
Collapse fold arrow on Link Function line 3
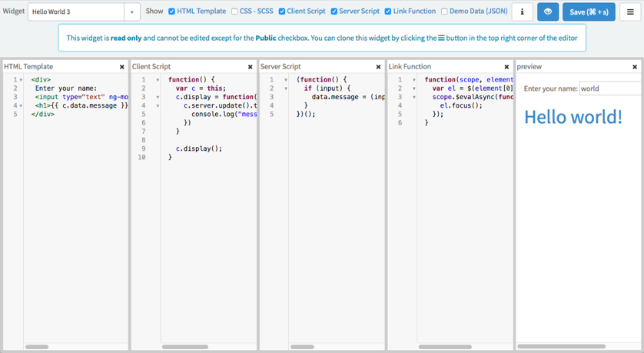click(413, 97)
